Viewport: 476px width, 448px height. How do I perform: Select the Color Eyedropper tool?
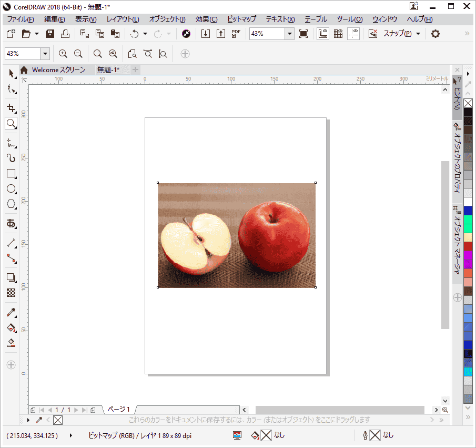point(11,313)
